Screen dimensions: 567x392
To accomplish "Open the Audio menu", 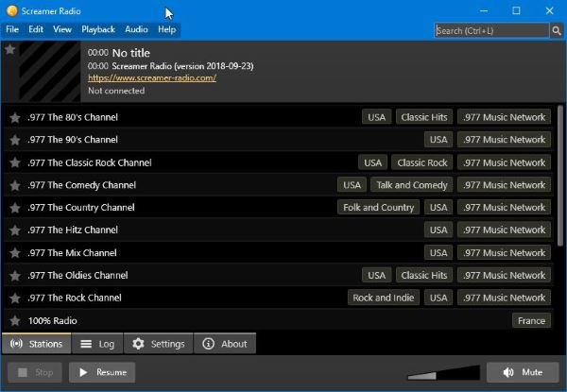I will pyautogui.click(x=136, y=29).
